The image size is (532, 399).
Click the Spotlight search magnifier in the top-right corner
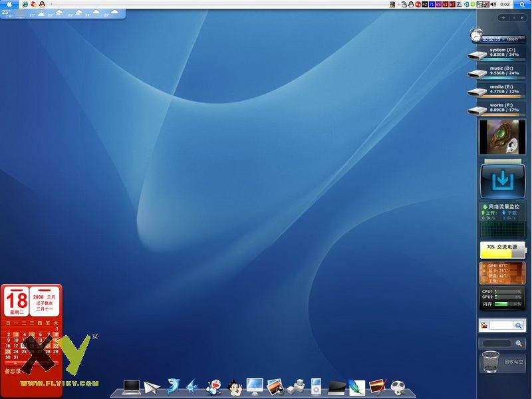[x=522, y=4]
